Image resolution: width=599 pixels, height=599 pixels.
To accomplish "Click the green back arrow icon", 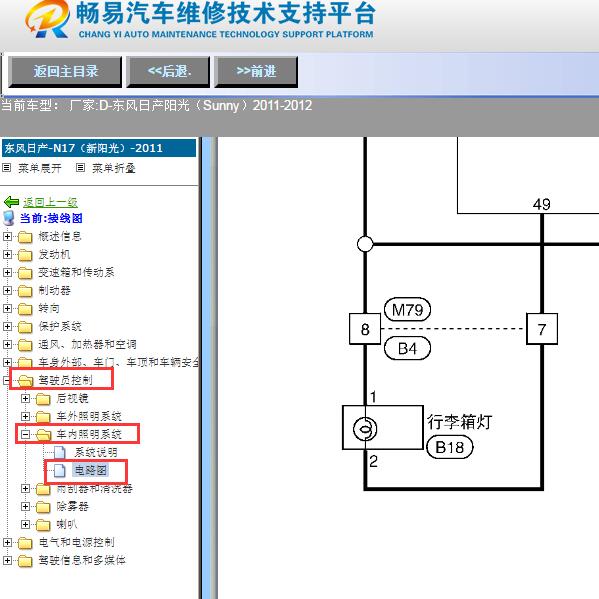I will click(11, 202).
